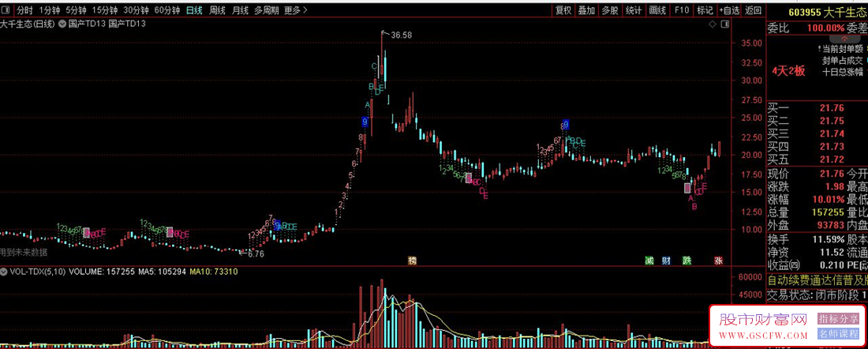Click the green 跌 event marker
868x349 pixels.
tap(687, 261)
